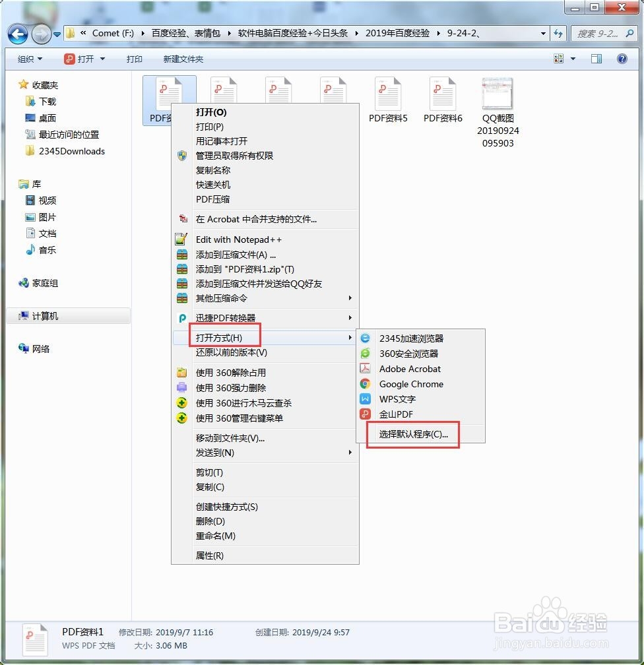Expand the 组织 dropdown
This screenshot has width=644, height=665.
[x=29, y=59]
